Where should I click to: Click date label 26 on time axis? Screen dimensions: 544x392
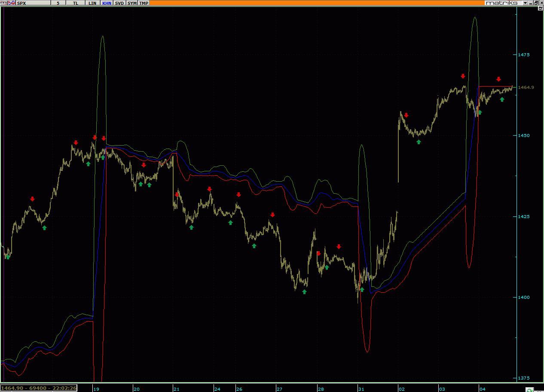click(x=239, y=389)
